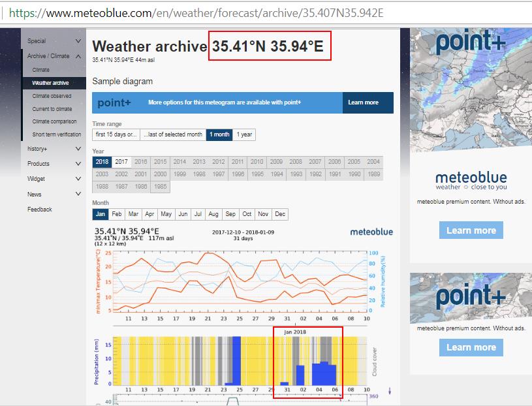The image size is (532, 406).
Task: Choose the 1 year time range
Action: (x=244, y=134)
